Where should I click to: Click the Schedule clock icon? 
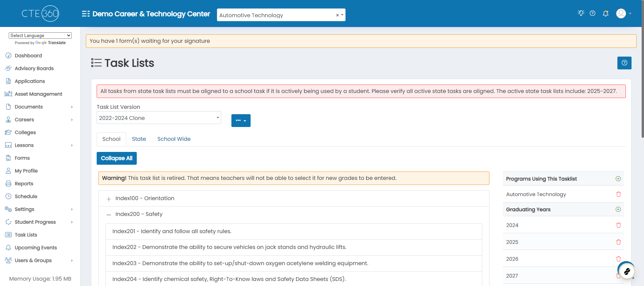coord(8,196)
